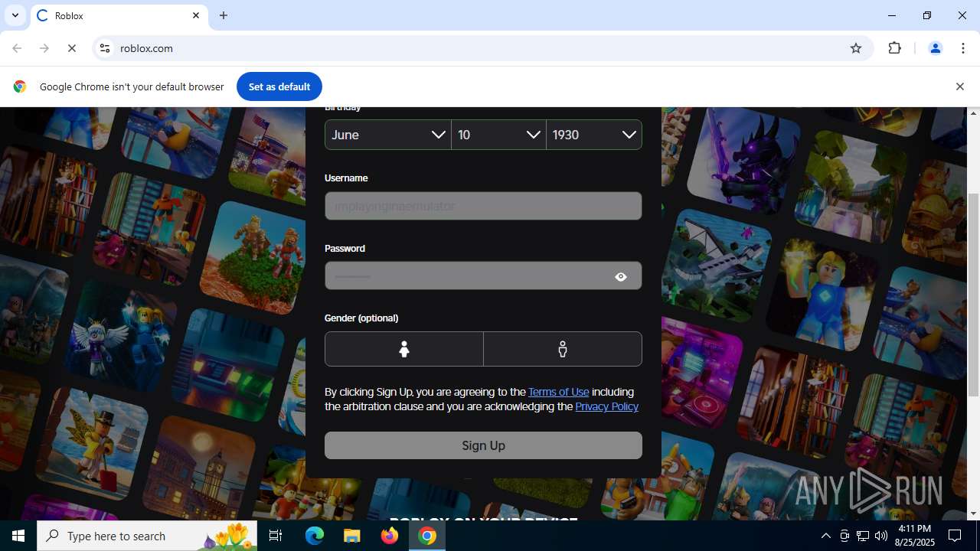980x551 pixels.
Task: Toggle password visibility eye icon
Action: pos(621,277)
